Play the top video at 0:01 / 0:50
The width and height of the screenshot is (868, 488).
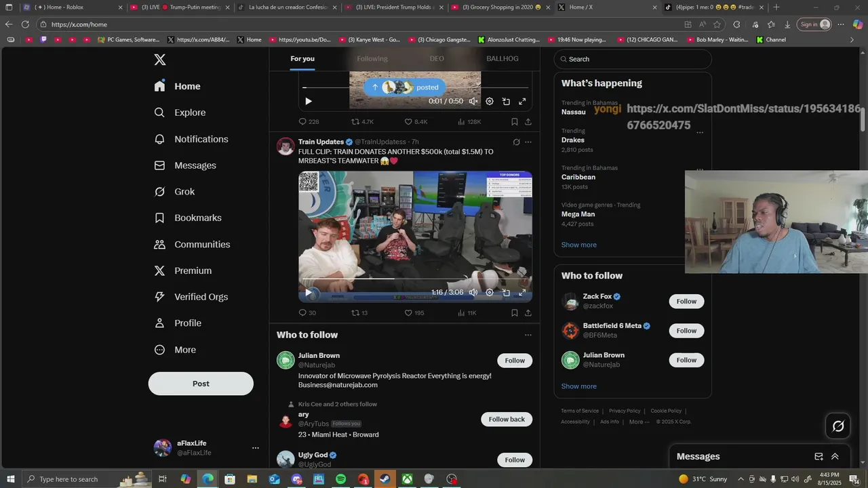(x=309, y=101)
